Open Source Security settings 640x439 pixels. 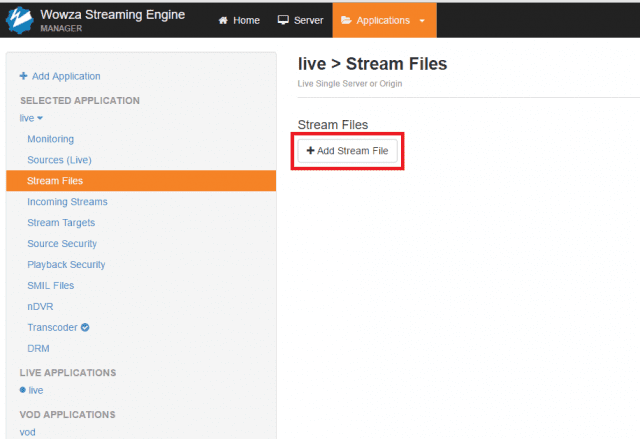tap(62, 244)
